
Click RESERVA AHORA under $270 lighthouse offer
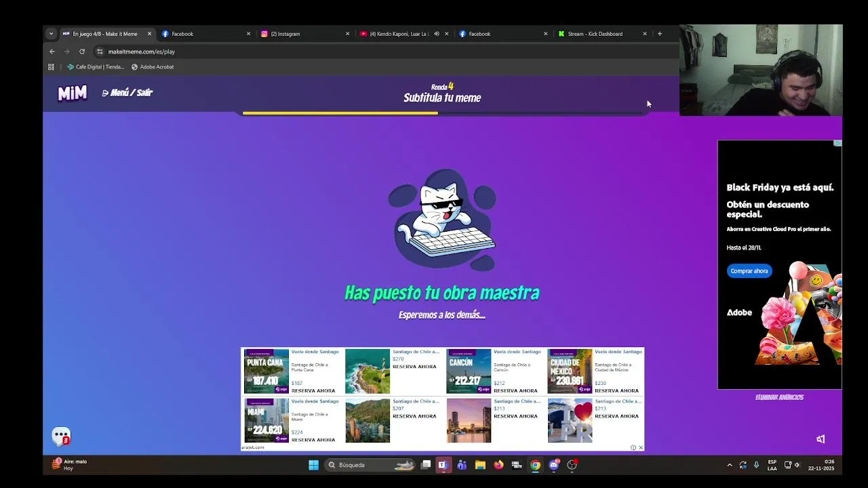(414, 367)
